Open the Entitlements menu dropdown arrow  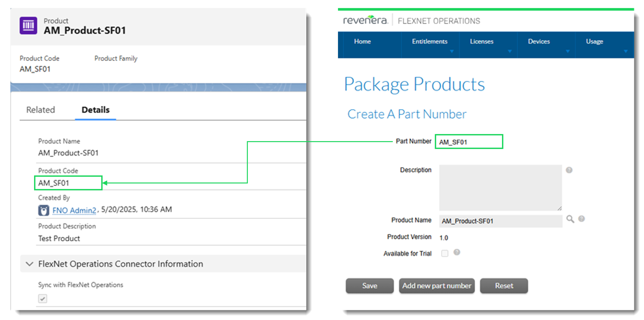pos(452,51)
